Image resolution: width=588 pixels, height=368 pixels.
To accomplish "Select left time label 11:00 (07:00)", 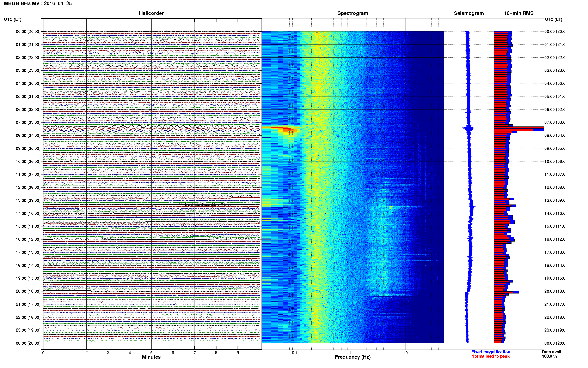I will click(28, 174).
